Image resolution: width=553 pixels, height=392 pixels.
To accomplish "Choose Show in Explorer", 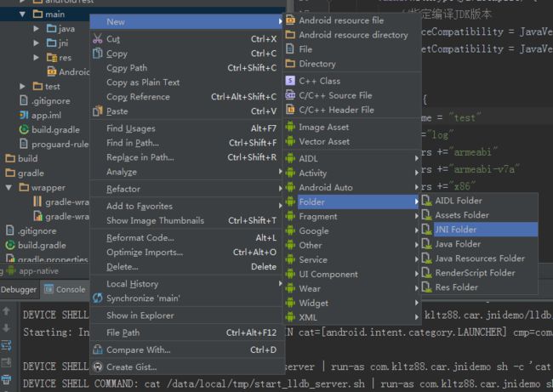I will coord(187,315).
